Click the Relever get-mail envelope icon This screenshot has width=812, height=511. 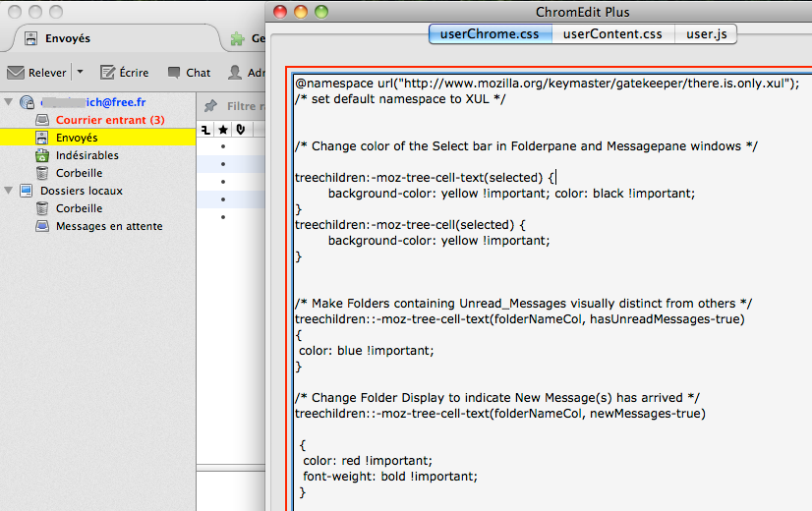pos(16,73)
